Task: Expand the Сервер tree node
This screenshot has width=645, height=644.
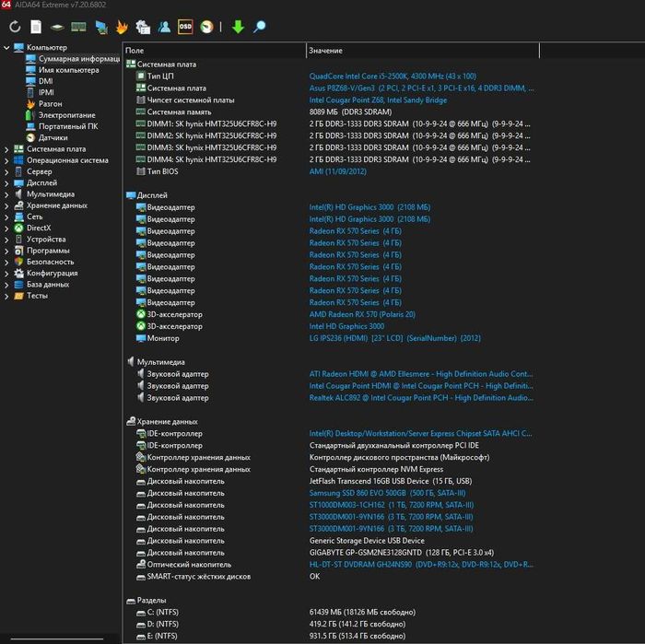Action: (6, 172)
